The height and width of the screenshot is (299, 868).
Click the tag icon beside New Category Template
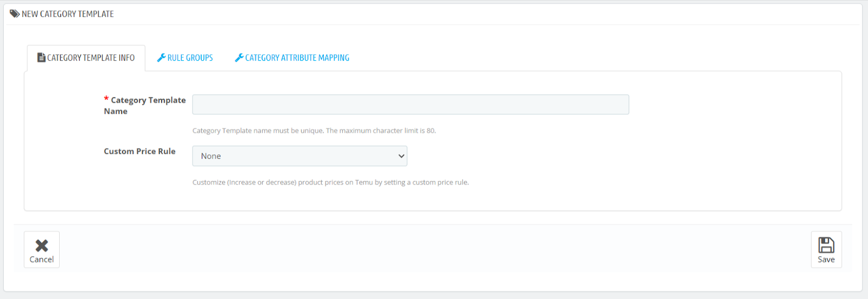(15, 14)
